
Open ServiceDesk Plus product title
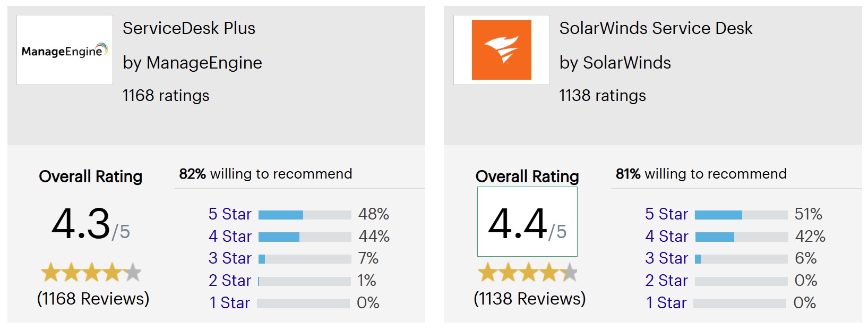(x=189, y=28)
